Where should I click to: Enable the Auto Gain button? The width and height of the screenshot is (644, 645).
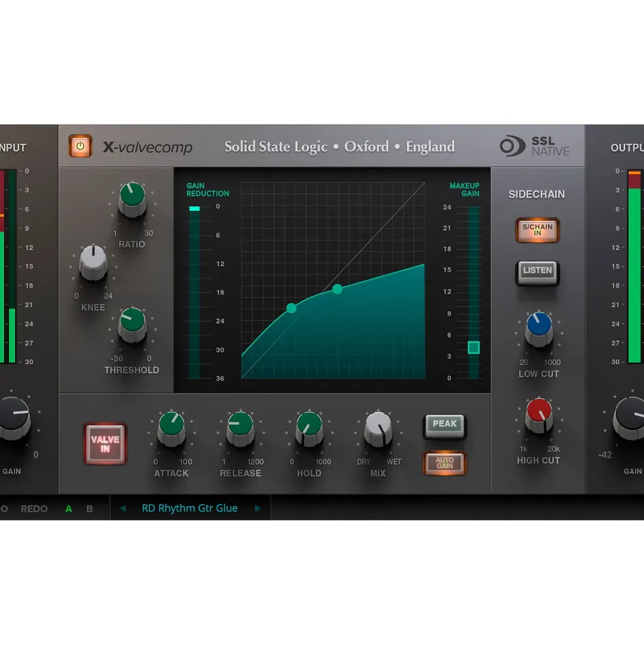coord(444,463)
